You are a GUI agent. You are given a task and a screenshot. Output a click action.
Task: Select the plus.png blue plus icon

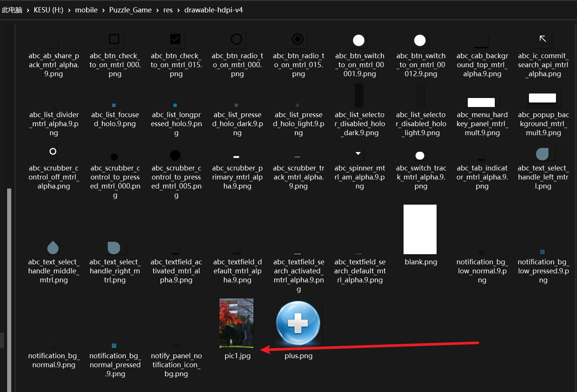click(x=298, y=323)
